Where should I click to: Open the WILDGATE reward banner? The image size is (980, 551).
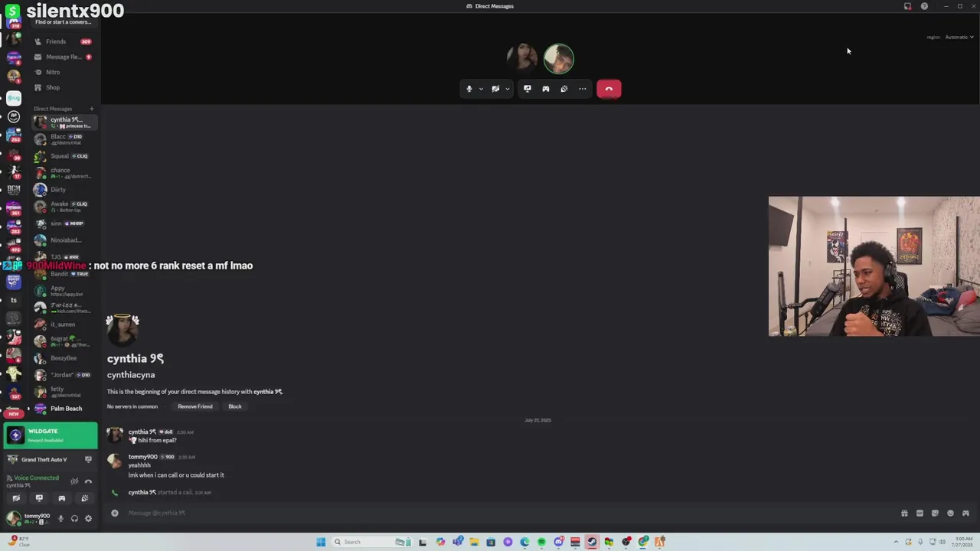click(51, 435)
